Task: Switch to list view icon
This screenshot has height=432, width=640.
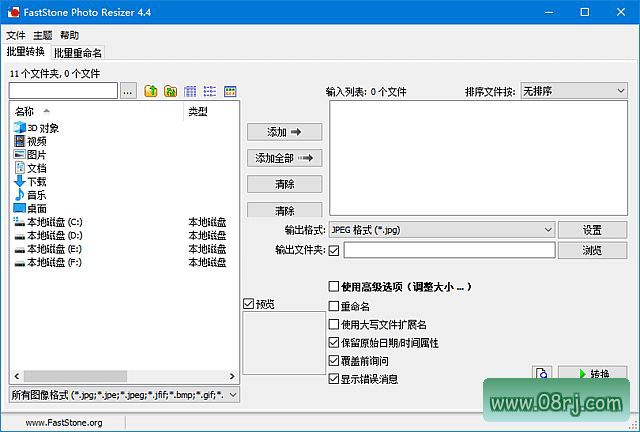Action: 210,91
